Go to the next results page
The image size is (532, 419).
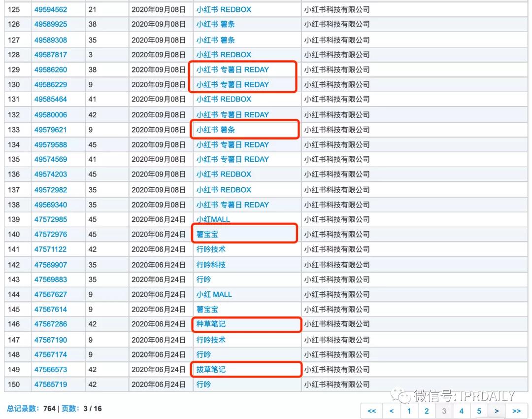497,411
